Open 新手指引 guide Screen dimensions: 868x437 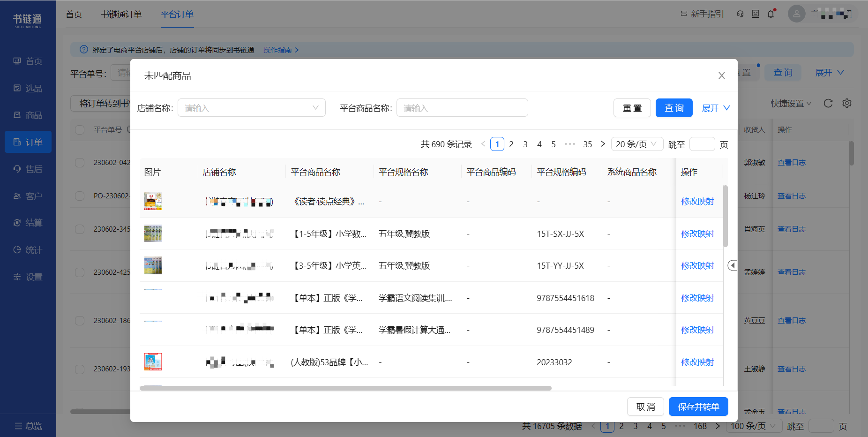pyautogui.click(x=702, y=14)
